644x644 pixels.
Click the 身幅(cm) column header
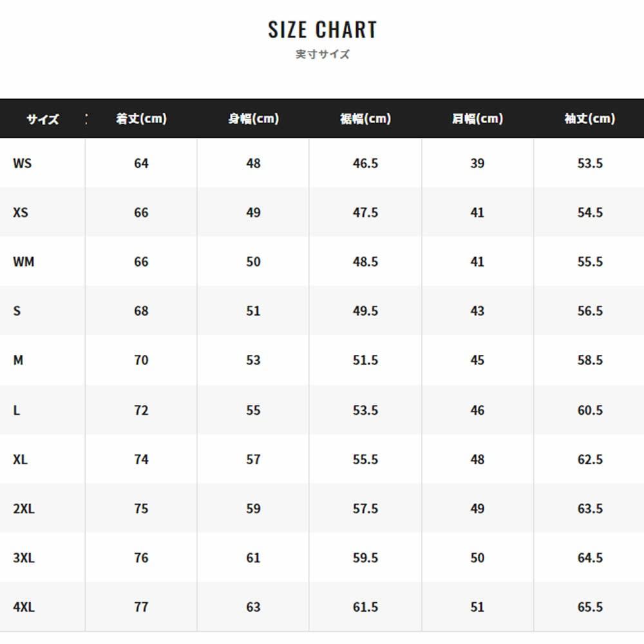pos(253,118)
